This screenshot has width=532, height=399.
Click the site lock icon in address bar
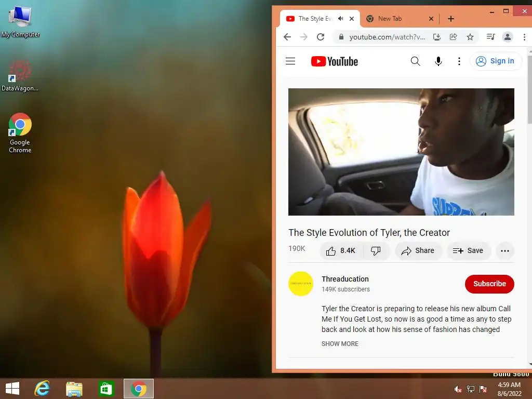pyautogui.click(x=341, y=37)
